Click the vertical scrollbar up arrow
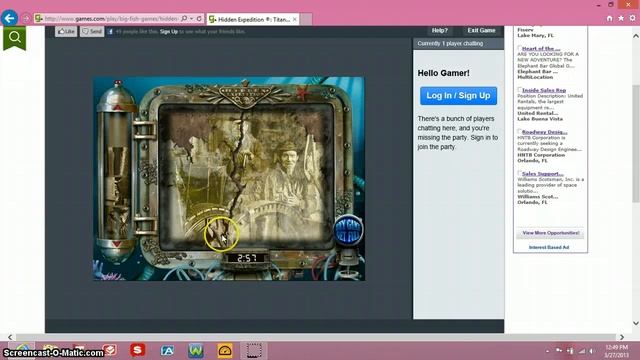 click(636, 36)
